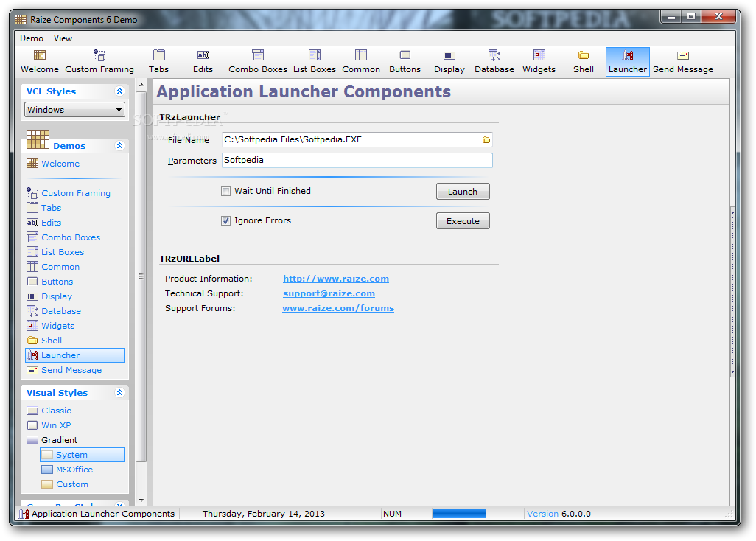
Task: Open the Welcome toolbar page
Action: point(40,62)
